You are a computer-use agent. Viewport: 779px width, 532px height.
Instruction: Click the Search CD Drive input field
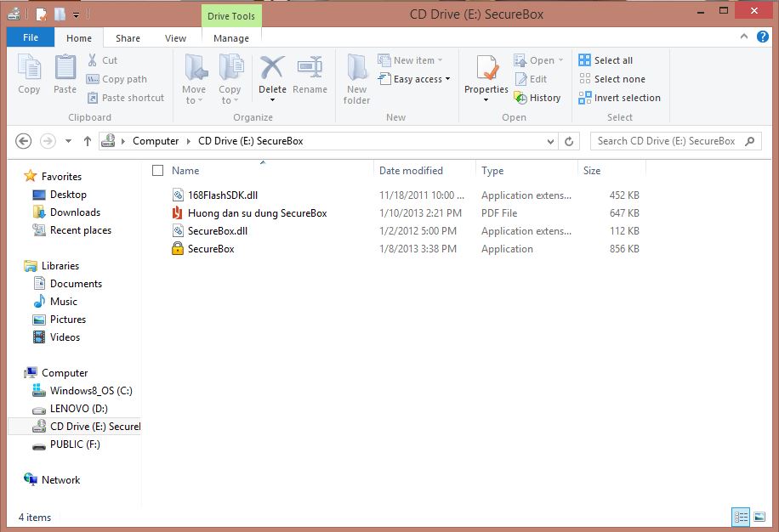pyautogui.click(x=666, y=141)
